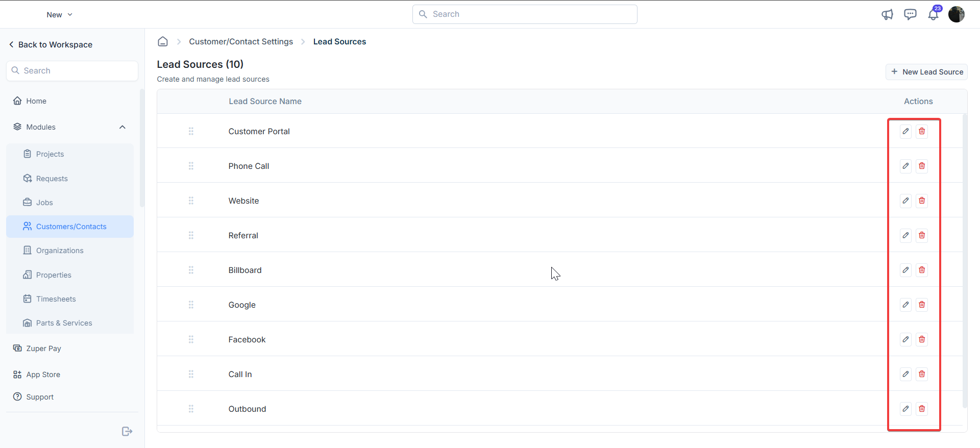Edit the Customer Portal lead source
980x448 pixels.
coord(905,131)
